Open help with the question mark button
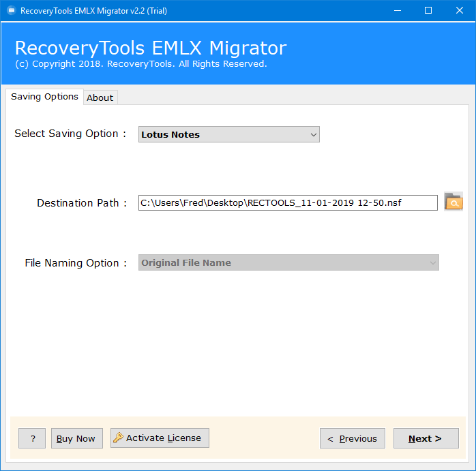 tap(32, 438)
